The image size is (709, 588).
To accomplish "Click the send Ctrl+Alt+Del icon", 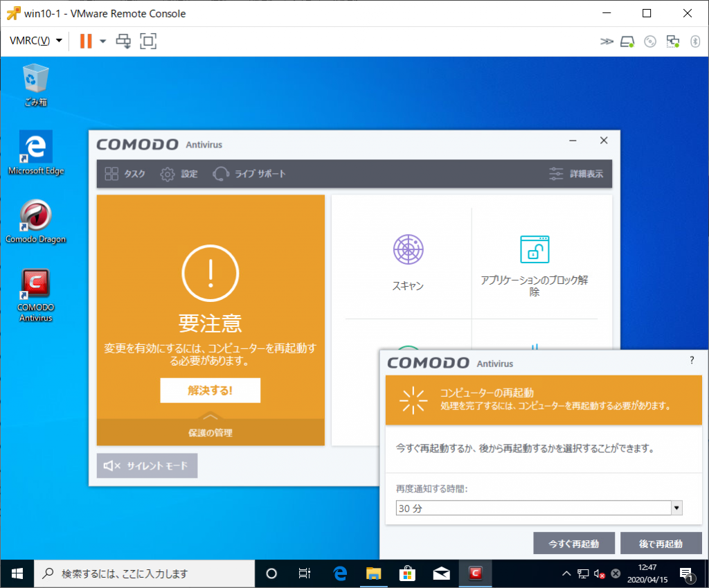I will click(x=123, y=41).
